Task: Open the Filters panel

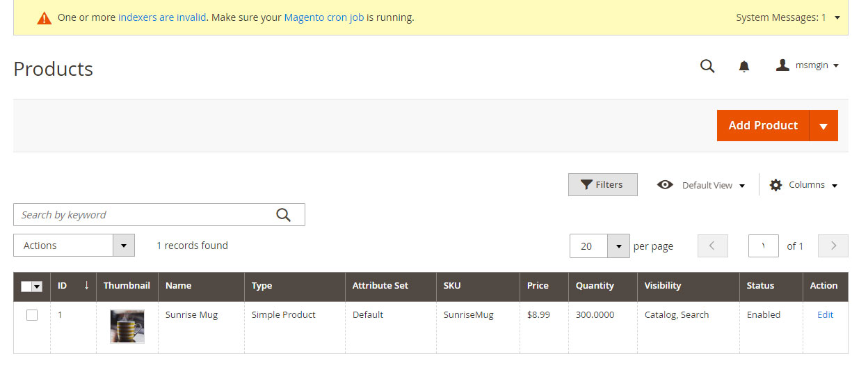Action: 602,185
